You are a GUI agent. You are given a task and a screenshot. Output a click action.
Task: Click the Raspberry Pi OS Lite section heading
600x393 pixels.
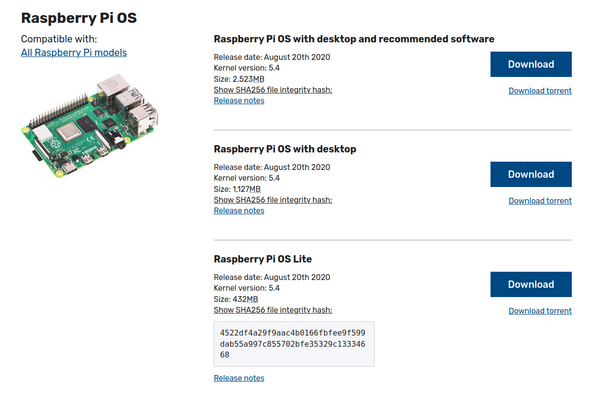(x=262, y=259)
